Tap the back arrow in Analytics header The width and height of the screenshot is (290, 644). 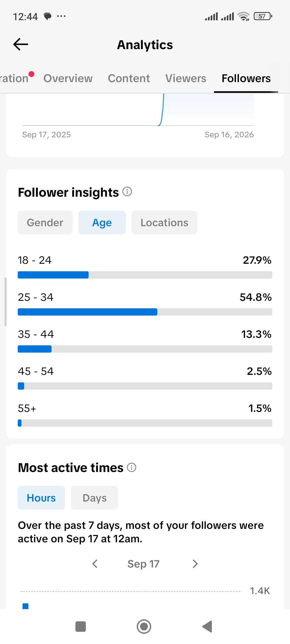[21, 44]
